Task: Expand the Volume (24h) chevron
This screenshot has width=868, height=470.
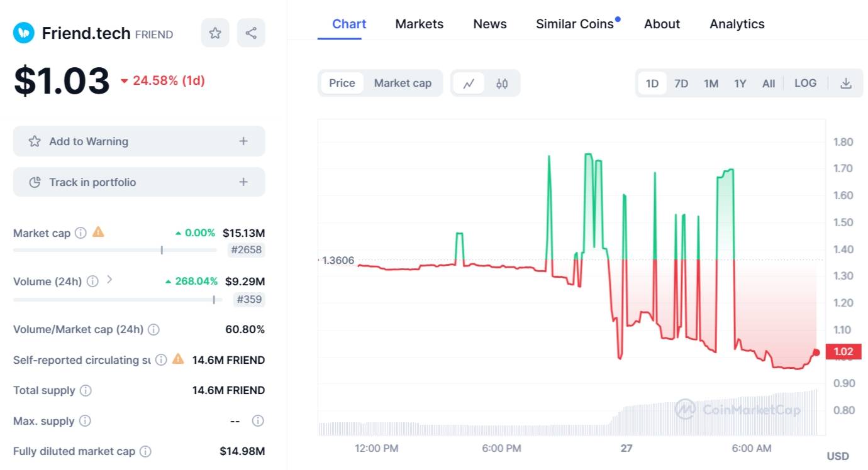Action: (109, 280)
